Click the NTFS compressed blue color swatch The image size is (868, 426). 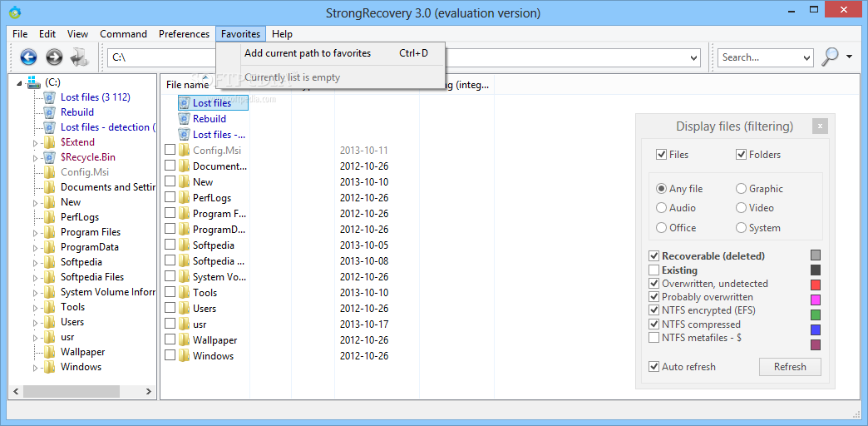[816, 330]
